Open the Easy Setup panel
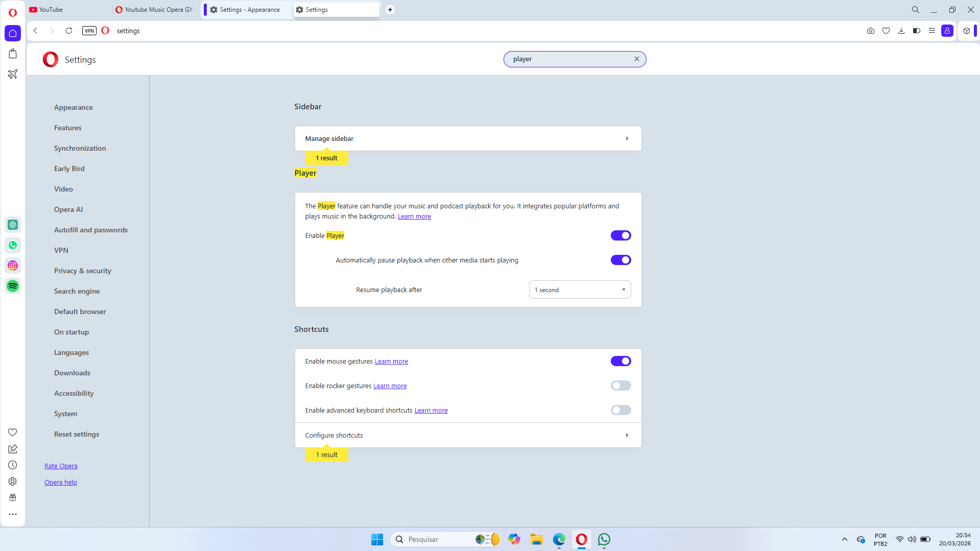 tap(931, 31)
